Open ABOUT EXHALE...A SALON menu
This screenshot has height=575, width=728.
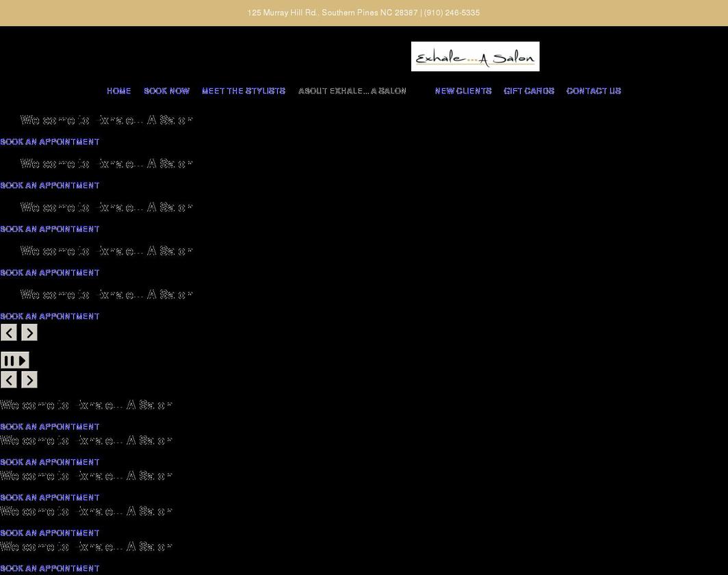click(x=352, y=91)
